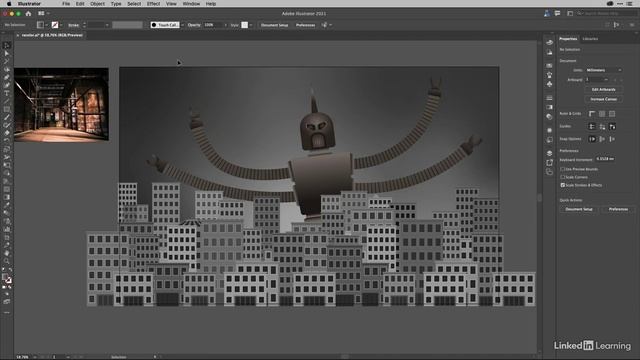The height and width of the screenshot is (360, 640).
Task: Swap fill and stroke in the left toolbar
Action: 10,270
